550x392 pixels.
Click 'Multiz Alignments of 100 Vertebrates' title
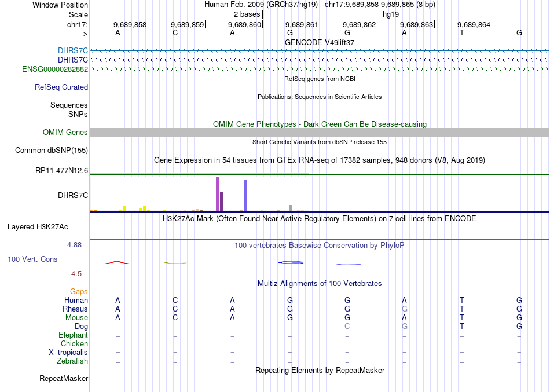coord(320,283)
